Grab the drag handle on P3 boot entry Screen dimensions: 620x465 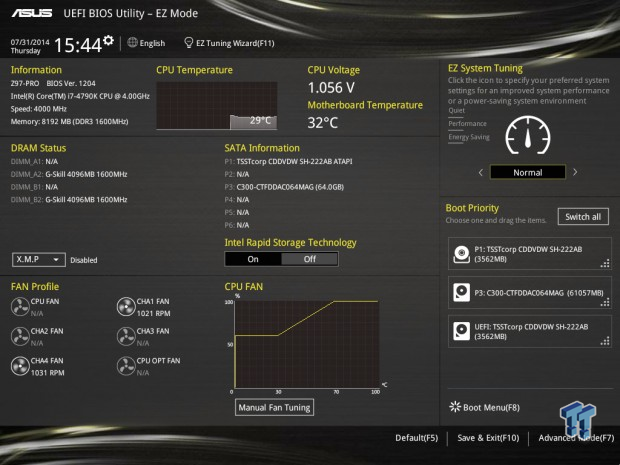[605, 302]
